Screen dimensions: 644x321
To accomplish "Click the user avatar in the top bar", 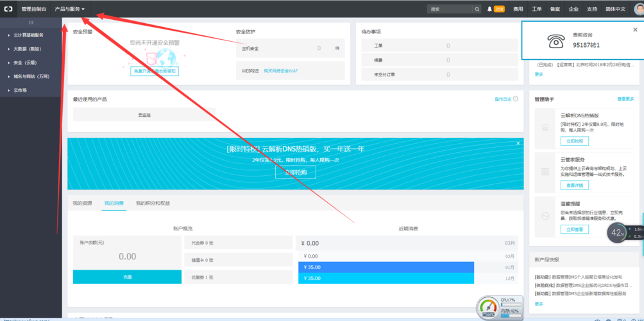I will (x=638, y=8).
